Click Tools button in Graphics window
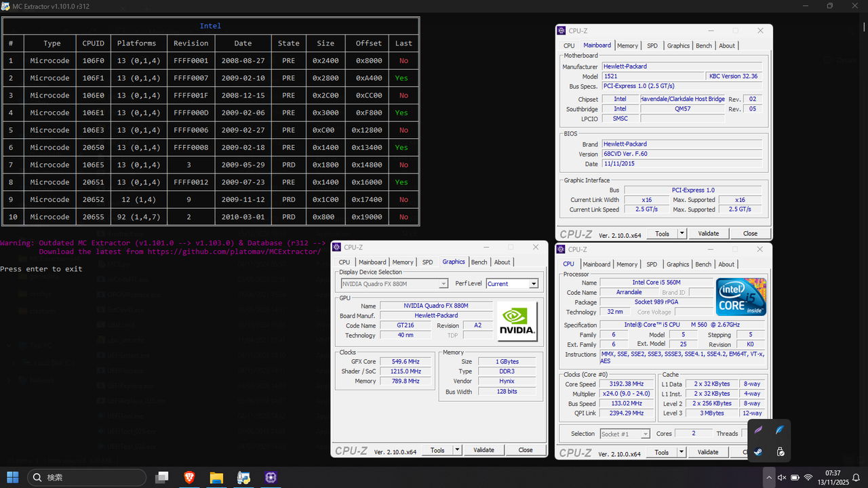 pyautogui.click(x=438, y=450)
